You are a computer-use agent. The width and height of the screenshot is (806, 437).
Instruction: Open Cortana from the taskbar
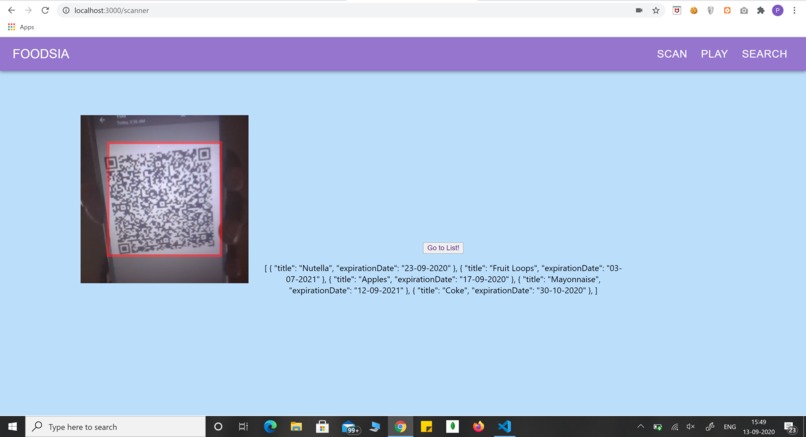point(218,427)
